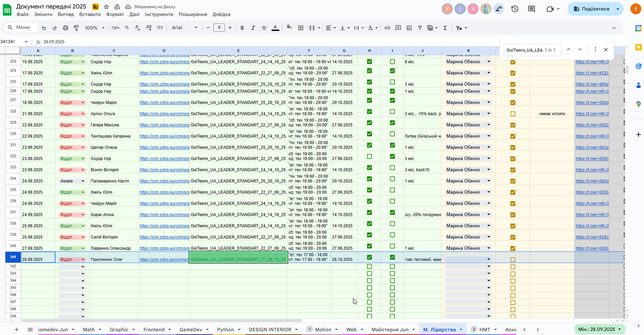Open the Мін.: 28.09.2025 summary dropdown
The width and height of the screenshot is (644, 335).
pyautogui.click(x=600, y=329)
